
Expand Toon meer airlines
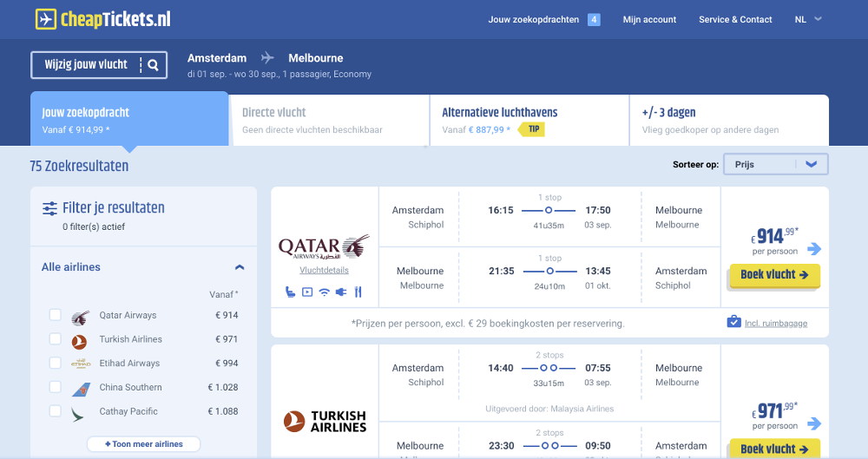tap(144, 444)
